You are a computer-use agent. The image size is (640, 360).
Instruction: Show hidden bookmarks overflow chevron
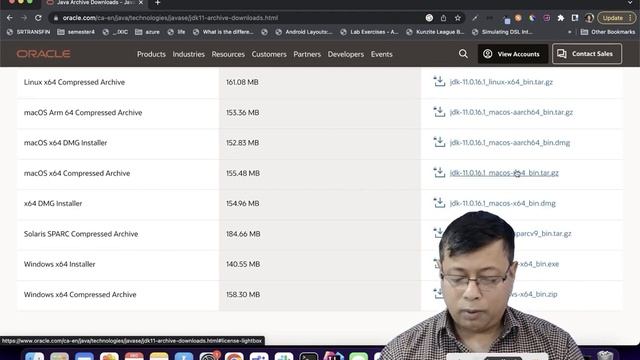[x=569, y=32]
